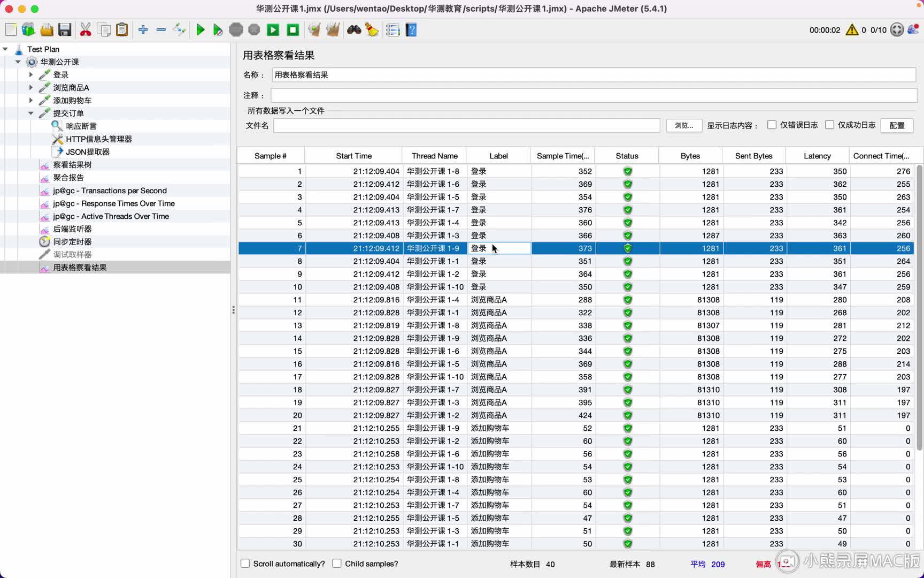Select 察看结果树 listener

pyautogui.click(x=72, y=165)
